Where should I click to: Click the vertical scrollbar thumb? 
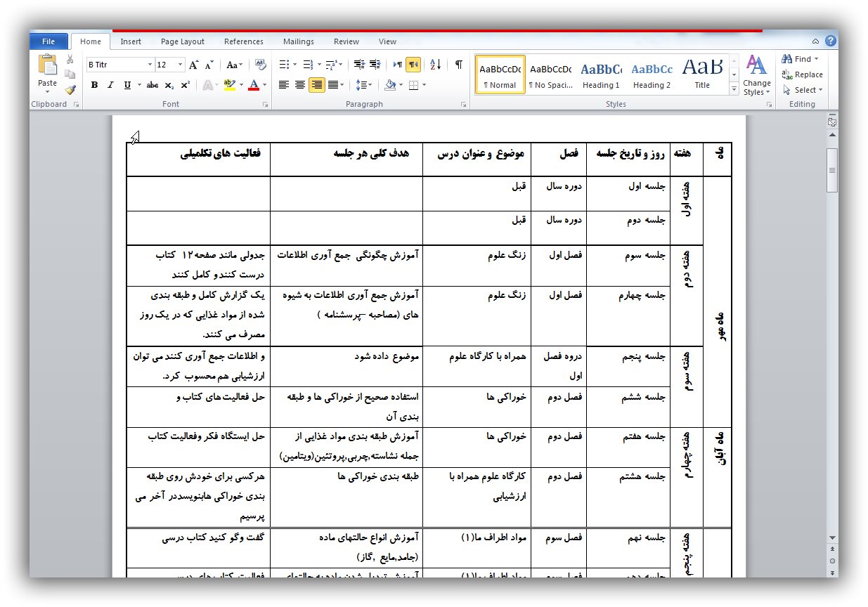click(x=832, y=170)
